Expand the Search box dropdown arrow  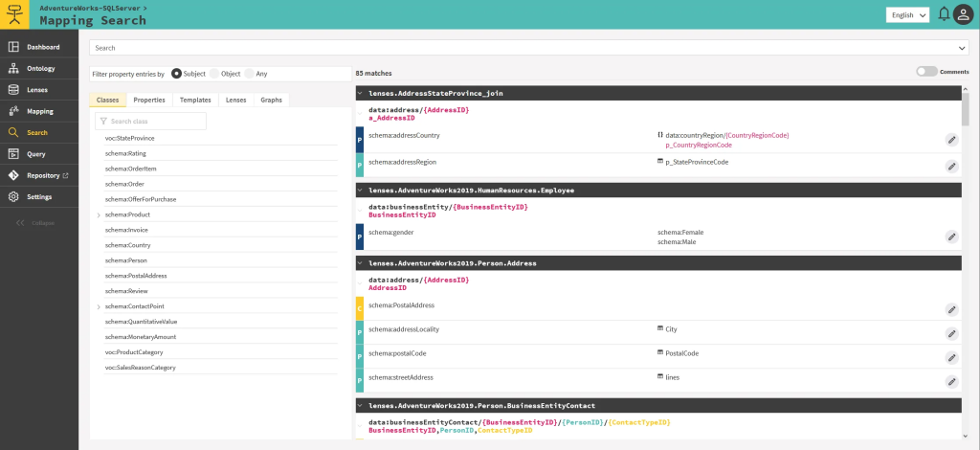pos(963,48)
